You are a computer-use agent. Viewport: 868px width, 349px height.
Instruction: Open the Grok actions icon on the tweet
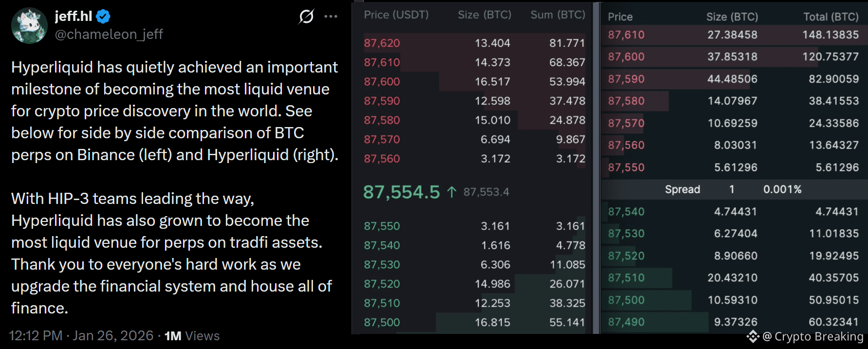tap(306, 16)
